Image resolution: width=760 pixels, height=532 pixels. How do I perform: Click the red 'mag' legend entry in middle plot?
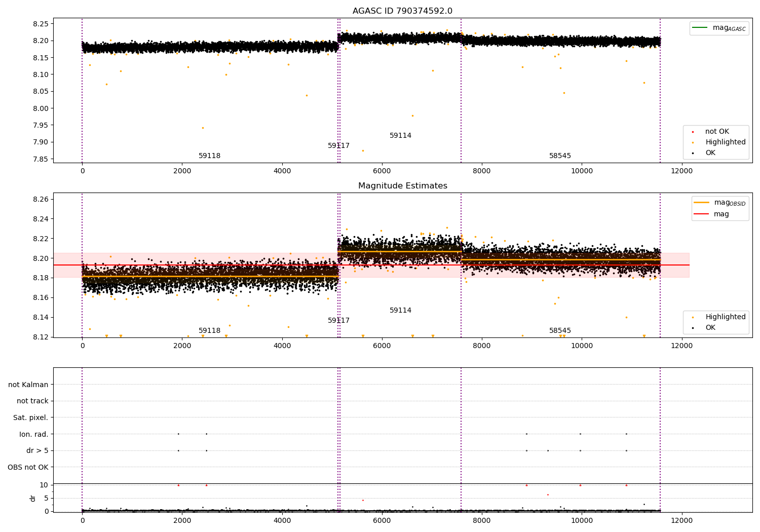[711, 214]
